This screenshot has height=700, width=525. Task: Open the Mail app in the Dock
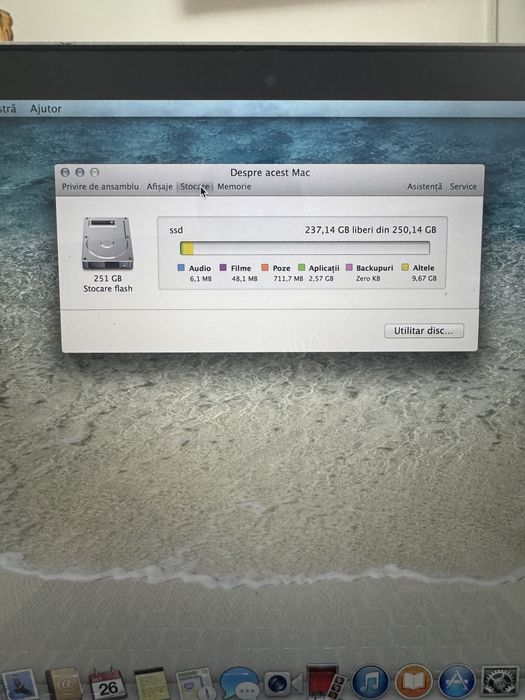[18, 685]
